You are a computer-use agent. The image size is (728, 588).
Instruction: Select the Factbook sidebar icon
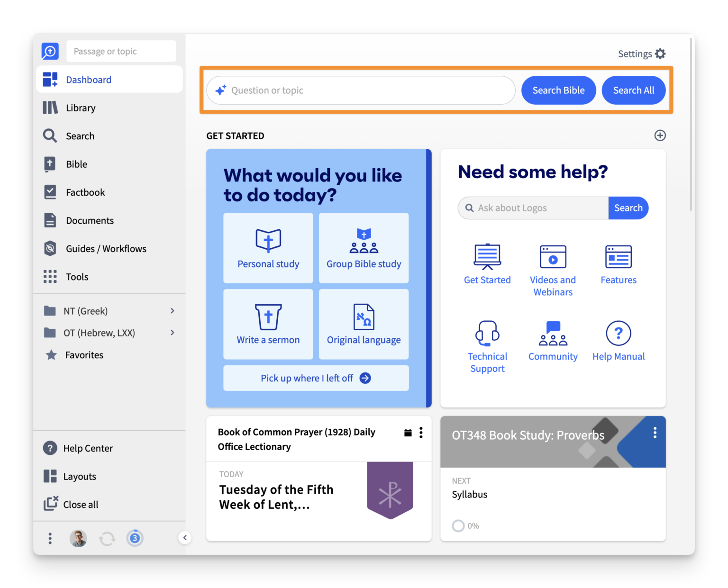50,192
